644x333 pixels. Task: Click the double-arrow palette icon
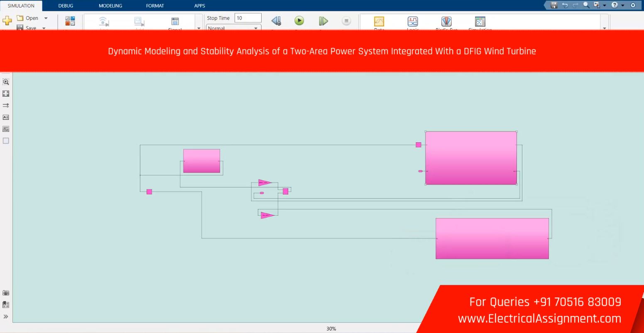[x=6, y=105]
